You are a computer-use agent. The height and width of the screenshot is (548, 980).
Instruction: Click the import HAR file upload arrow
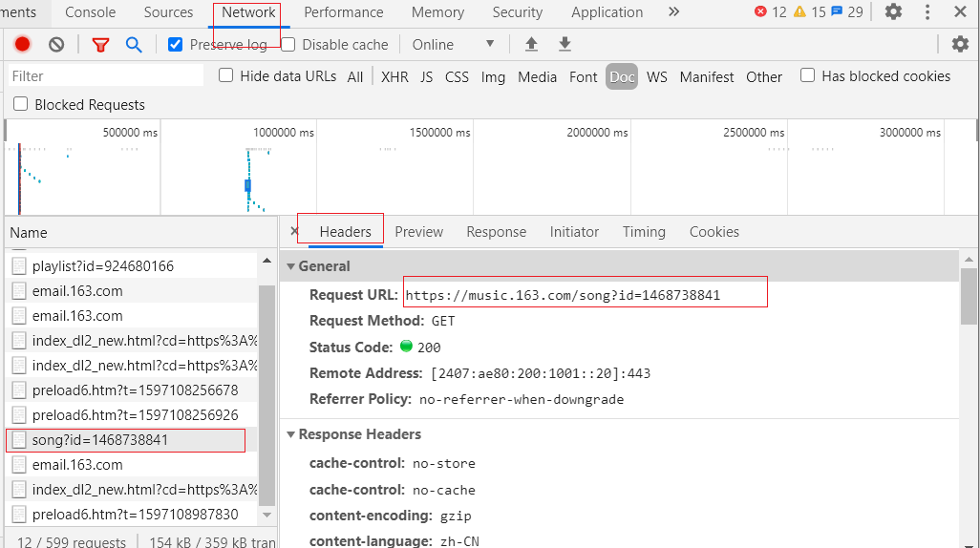[532, 45]
